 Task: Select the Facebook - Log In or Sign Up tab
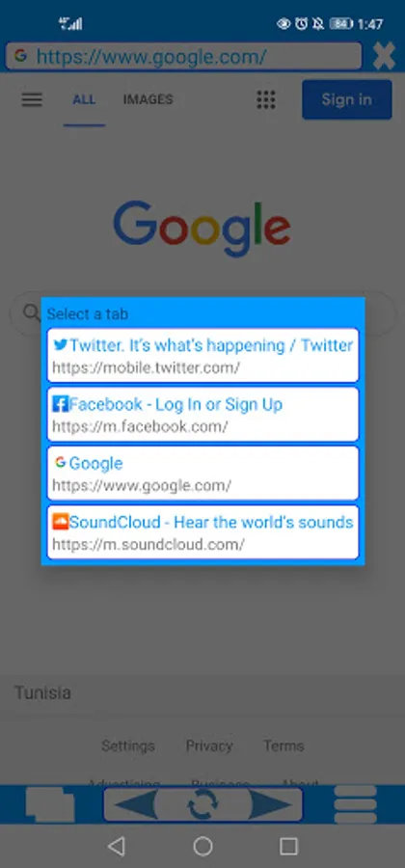203,414
